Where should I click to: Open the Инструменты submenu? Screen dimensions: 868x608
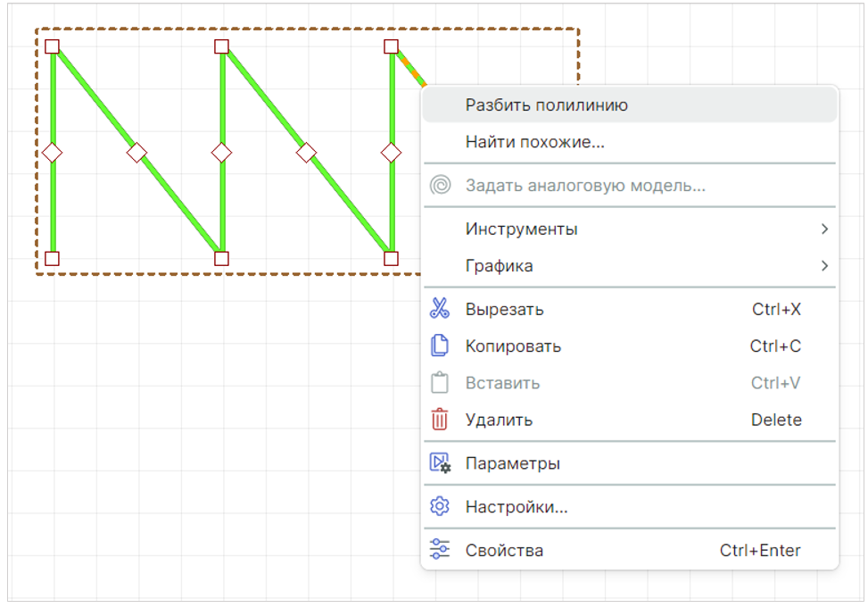pos(521,229)
